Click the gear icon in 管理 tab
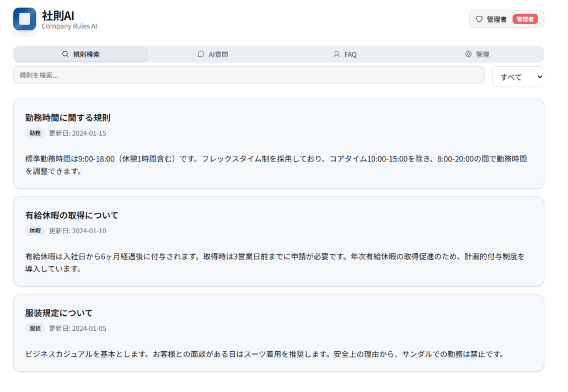This screenshot has height=392, width=568. [468, 55]
